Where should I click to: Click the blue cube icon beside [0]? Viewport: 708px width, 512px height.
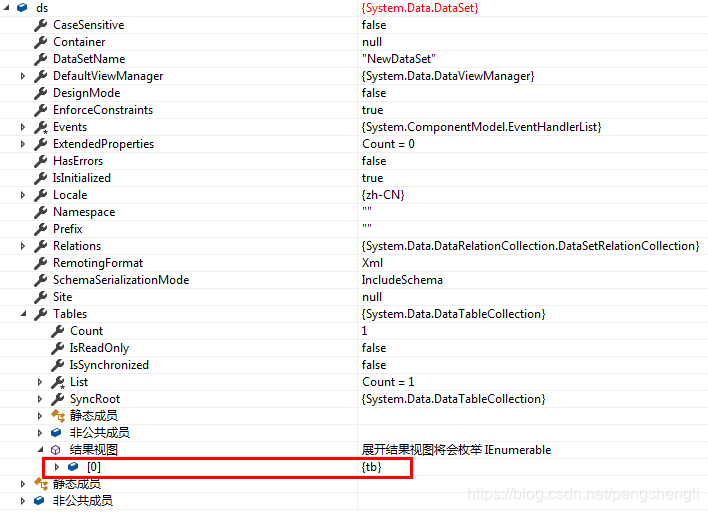(x=73, y=467)
